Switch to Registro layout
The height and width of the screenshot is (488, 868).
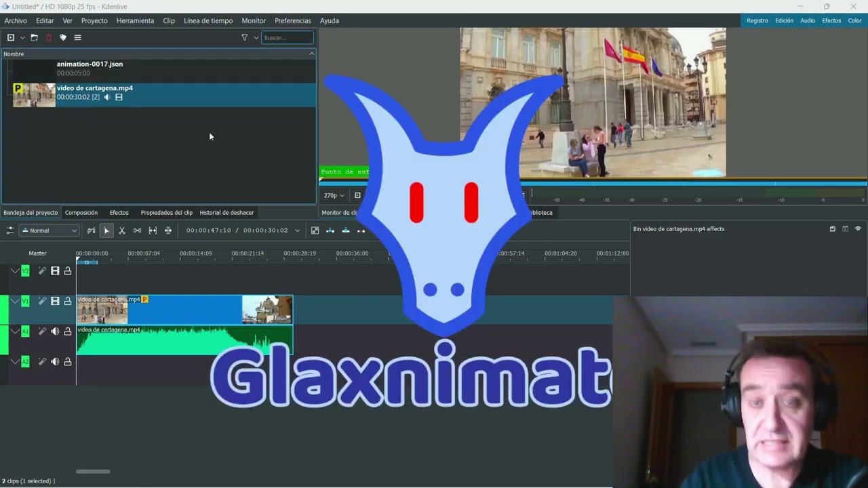[757, 20]
